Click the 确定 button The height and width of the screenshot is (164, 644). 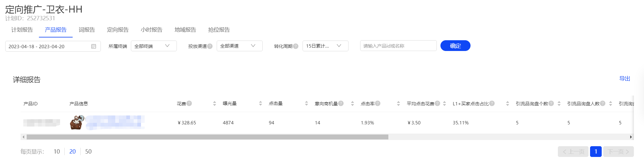455,46
